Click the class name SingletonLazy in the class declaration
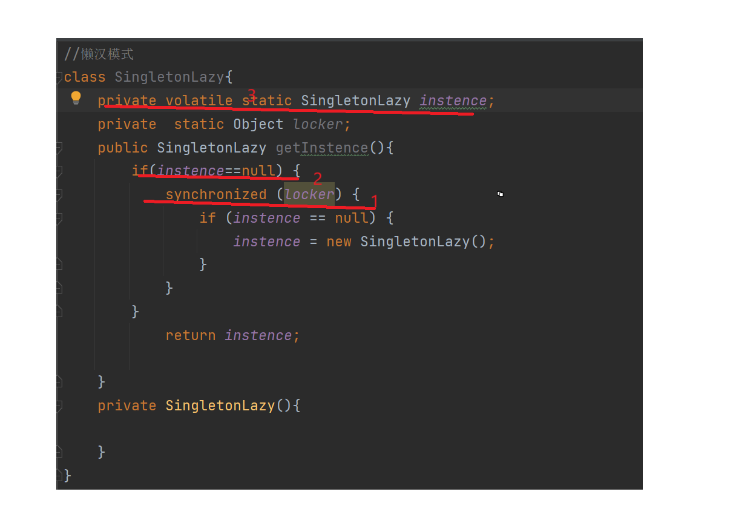Image resolution: width=756 pixels, height=532 pixels. click(x=169, y=77)
